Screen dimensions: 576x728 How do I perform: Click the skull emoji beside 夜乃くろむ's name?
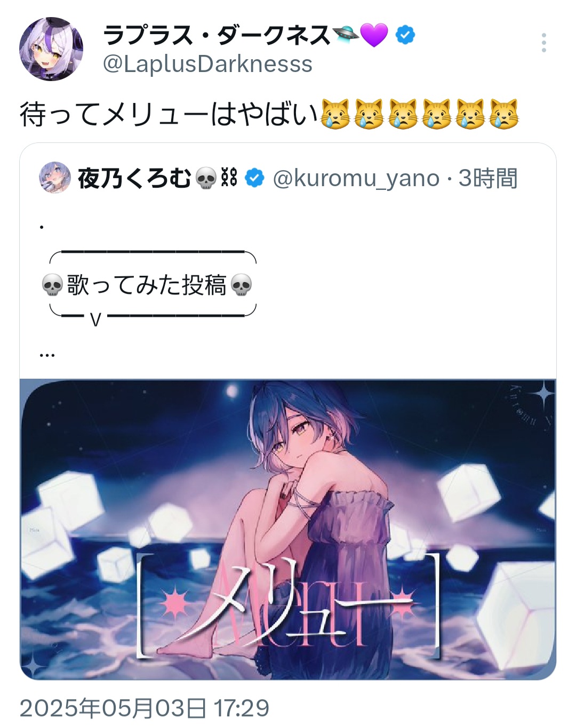(x=206, y=179)
